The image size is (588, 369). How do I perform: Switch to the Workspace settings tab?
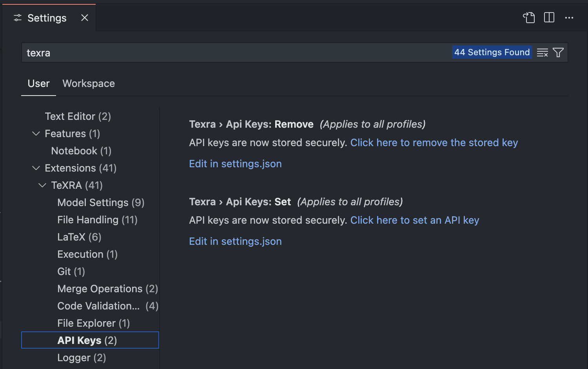pyautogui.click(x=89, y=83)
